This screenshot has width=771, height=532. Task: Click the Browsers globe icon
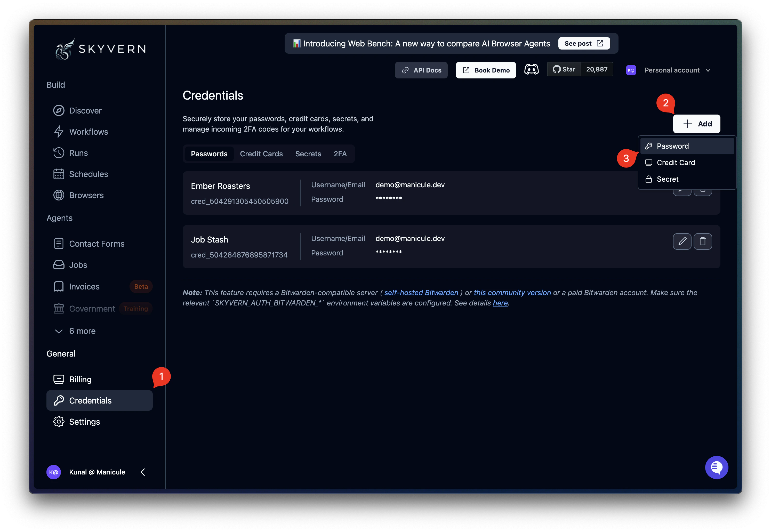click(59, 195)
